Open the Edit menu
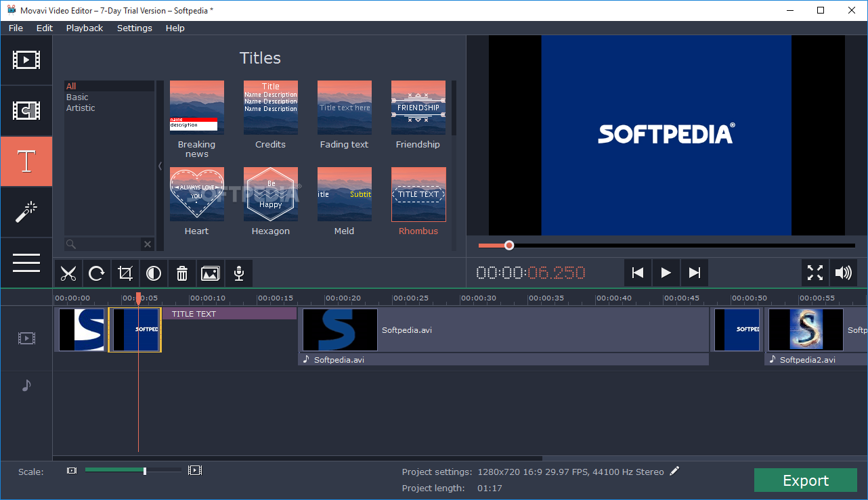 (45, 28)
